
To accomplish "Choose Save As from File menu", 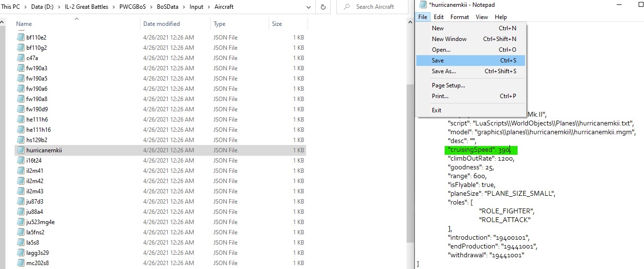I will click(x=444, y=71).
